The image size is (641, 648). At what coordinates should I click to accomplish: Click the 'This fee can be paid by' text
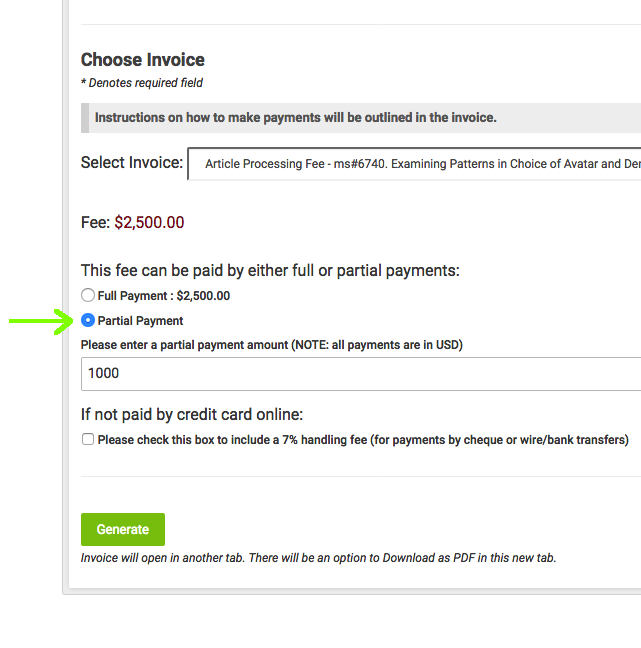[270, 271]
